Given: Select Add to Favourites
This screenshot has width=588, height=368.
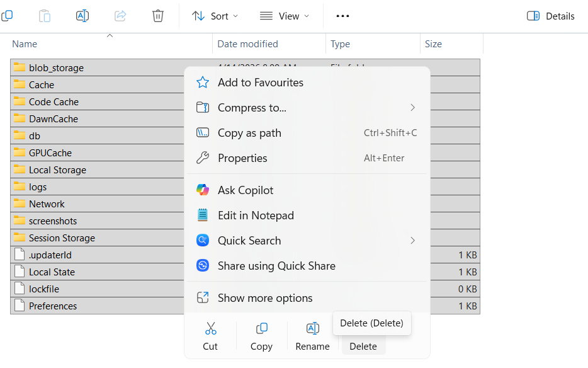Looking at the screenshot, I should 260,83.
